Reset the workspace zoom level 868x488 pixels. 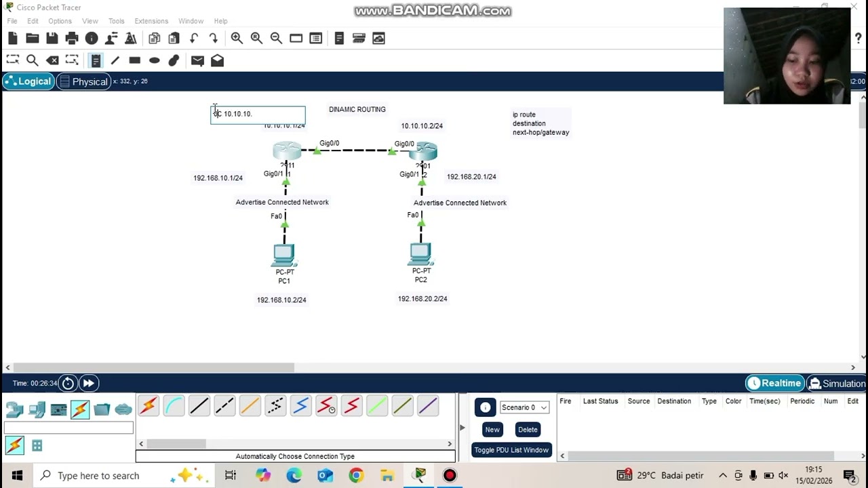click(256, 39)
